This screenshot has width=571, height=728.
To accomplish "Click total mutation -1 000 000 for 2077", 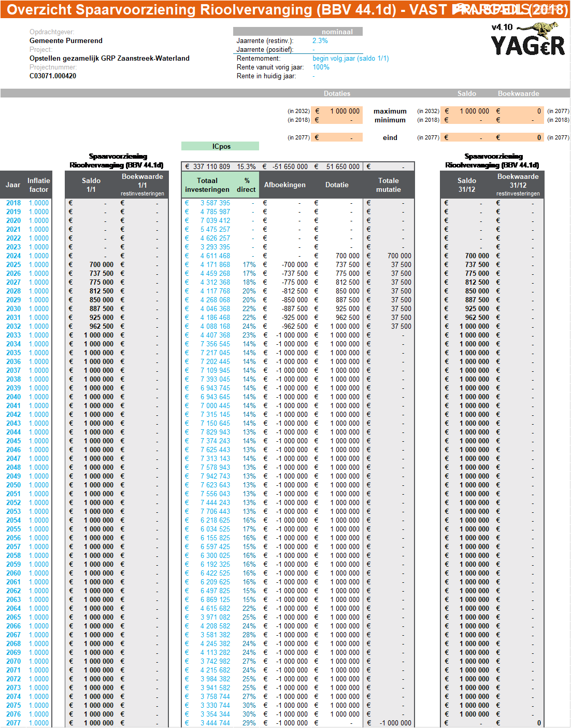I will pyautogui.click(x=395, y=723).
